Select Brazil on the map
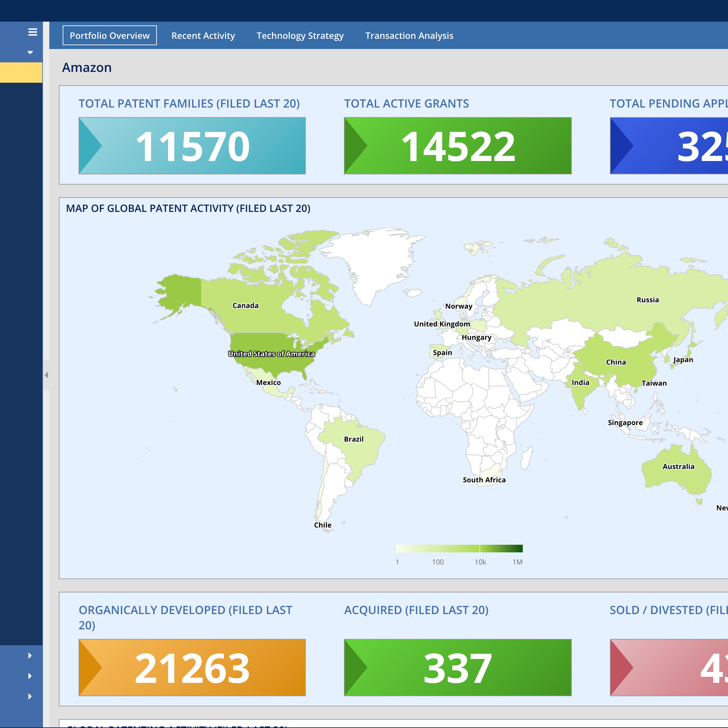Viewport: 728px width, 728px height. (x=354, y=439)
